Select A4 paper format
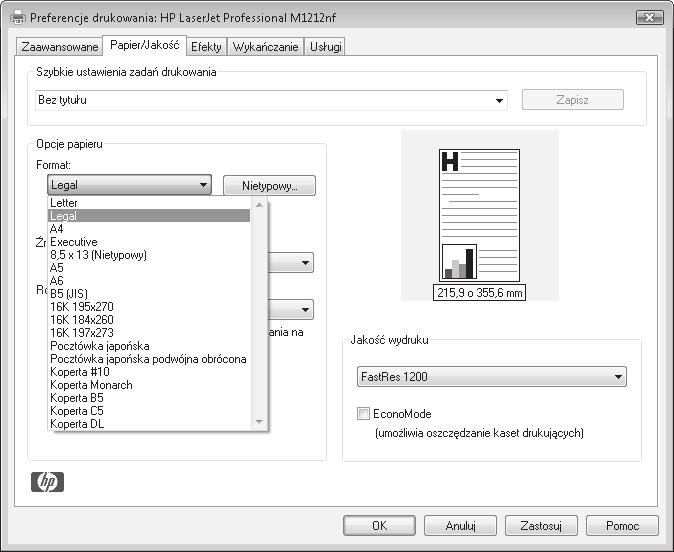The width and height of the screenshot is (674, 552). pyautogui.click(x=149, y=229)
